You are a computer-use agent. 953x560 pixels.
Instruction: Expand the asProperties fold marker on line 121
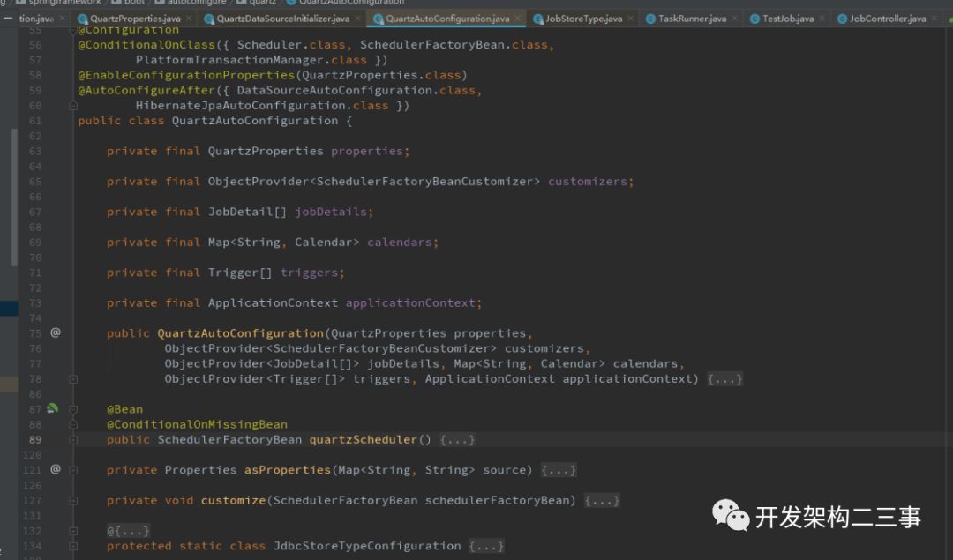pyautogui.click(x=73, y=470)
